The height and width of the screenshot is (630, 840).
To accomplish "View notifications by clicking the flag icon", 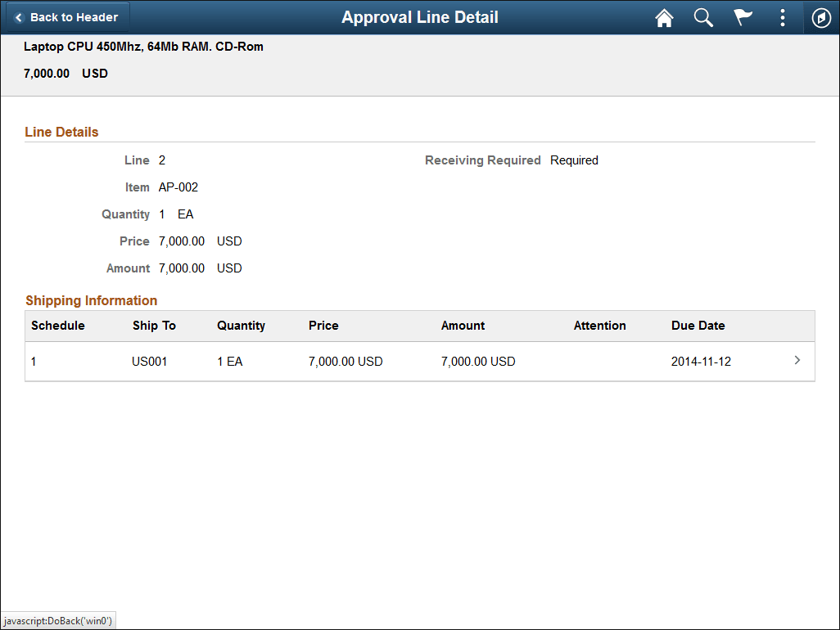I will [743, 17].
